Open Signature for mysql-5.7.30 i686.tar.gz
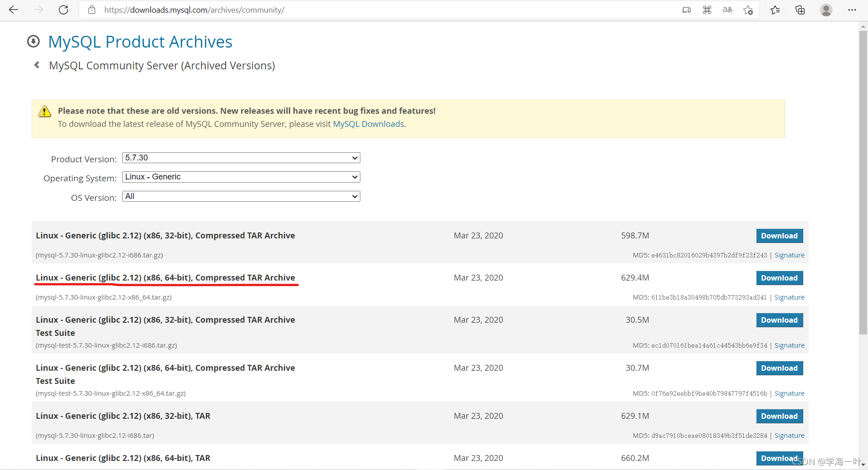This screenshot has width=868, height=470. (789, 255)
